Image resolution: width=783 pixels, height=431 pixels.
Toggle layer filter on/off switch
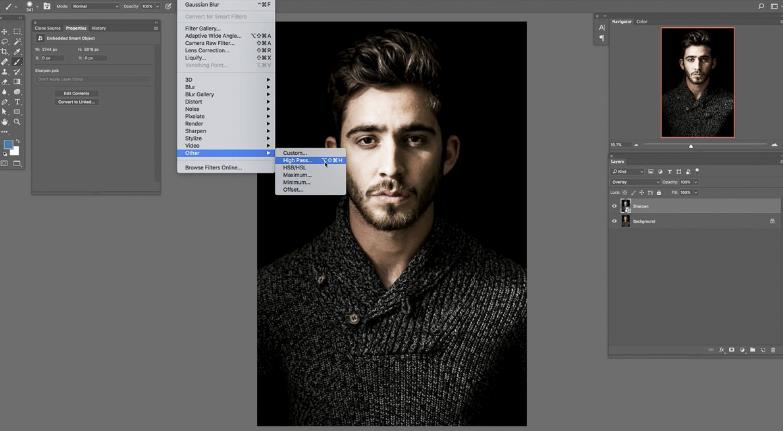698,171
